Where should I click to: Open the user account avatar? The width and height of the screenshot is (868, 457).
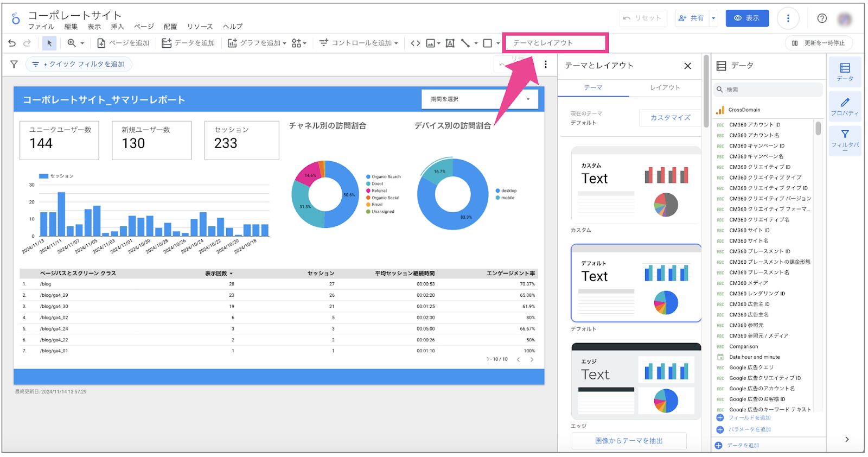click(x=845, y=19)
